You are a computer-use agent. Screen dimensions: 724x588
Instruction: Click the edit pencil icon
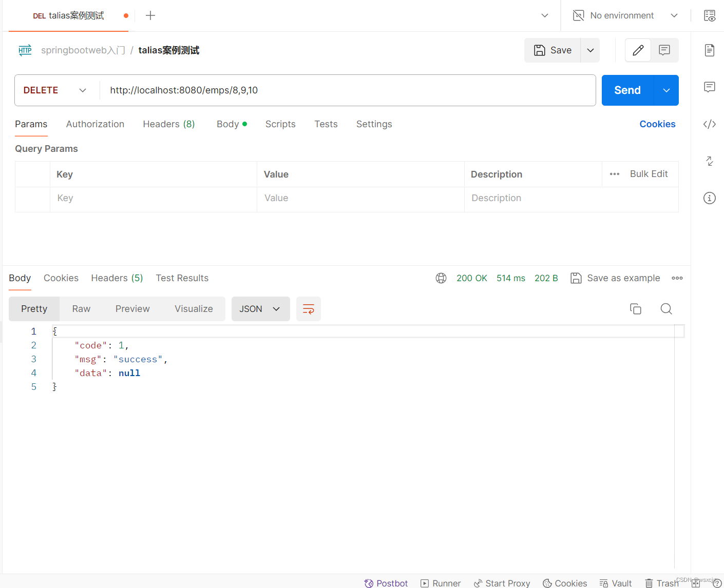click(x=638, y=50)
